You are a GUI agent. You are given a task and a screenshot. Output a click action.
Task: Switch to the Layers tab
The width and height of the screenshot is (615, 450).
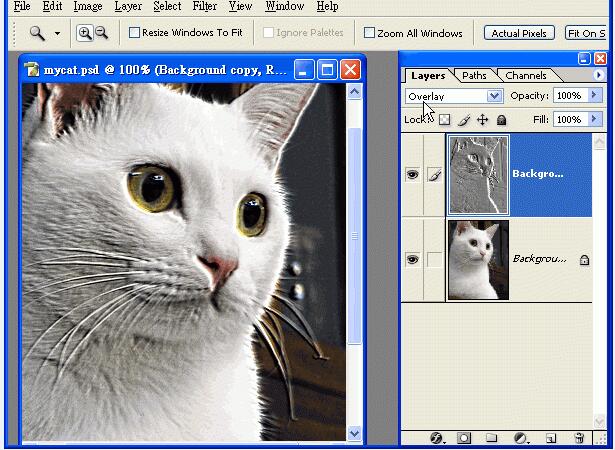pos(428,75)
